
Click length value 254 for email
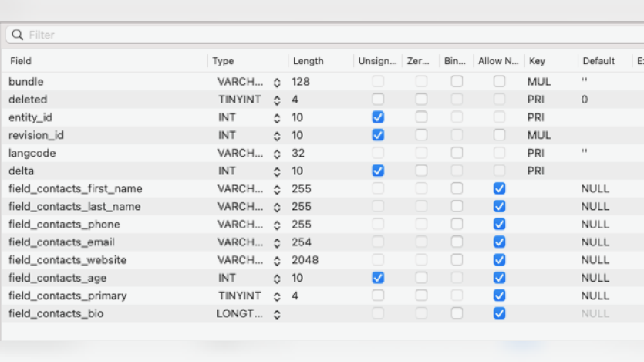tap(302, 242)
